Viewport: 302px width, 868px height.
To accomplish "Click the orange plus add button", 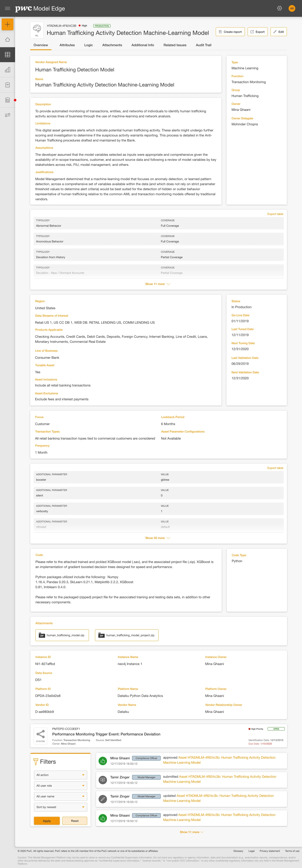I will coord(7,24).
